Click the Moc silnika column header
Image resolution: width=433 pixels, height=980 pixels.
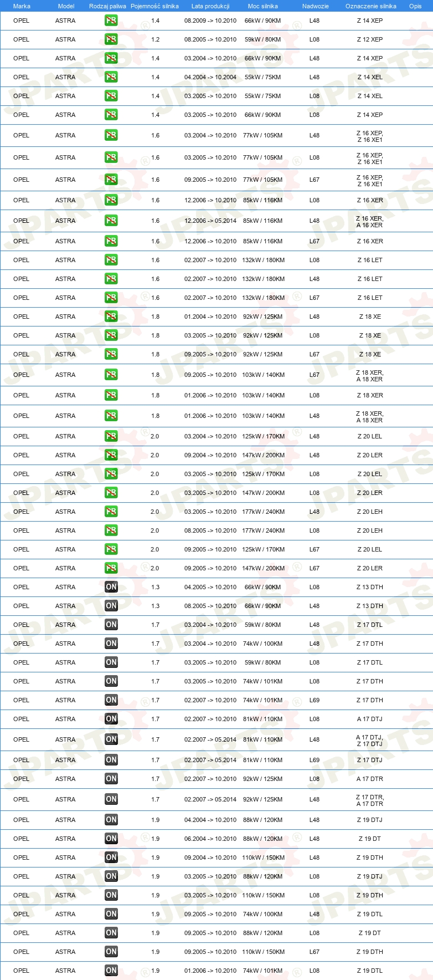(x=263, y=6)
